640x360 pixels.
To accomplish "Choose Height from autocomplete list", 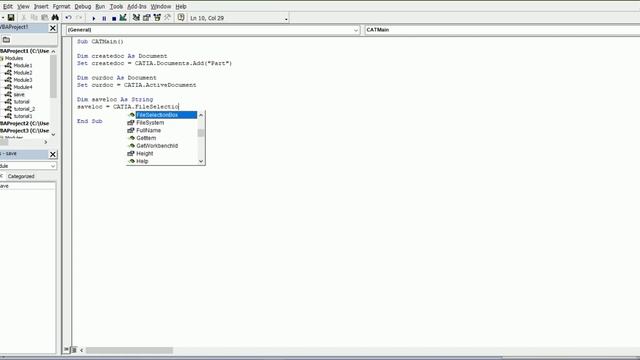I will click(144, 153).
